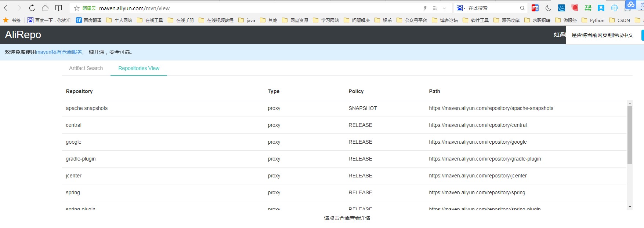Image resolution: width=644 pixels, height=228 pixels.
Task: Click the repository/central path URL
Action: click(x=478, y=125)
